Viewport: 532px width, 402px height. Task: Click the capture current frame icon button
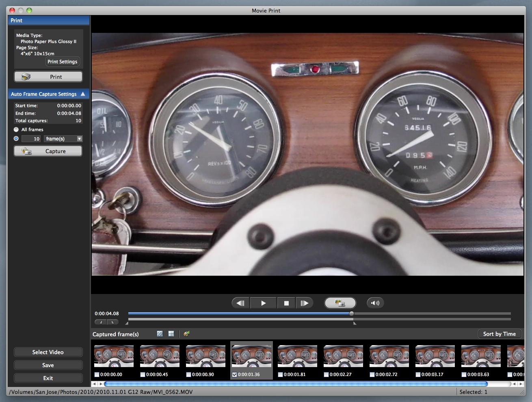tap(340, 303)
